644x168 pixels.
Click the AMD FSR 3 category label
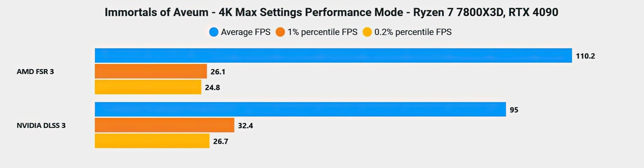click(x=35, y=72)
